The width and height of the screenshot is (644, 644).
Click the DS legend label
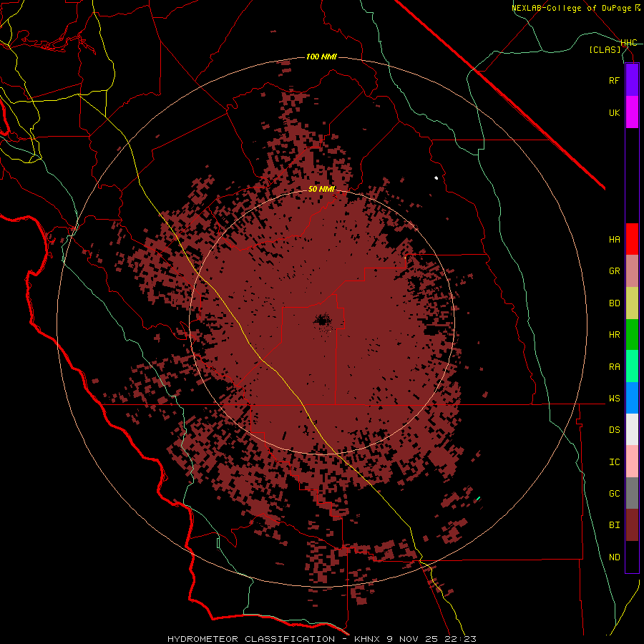(x=615, y=430)
